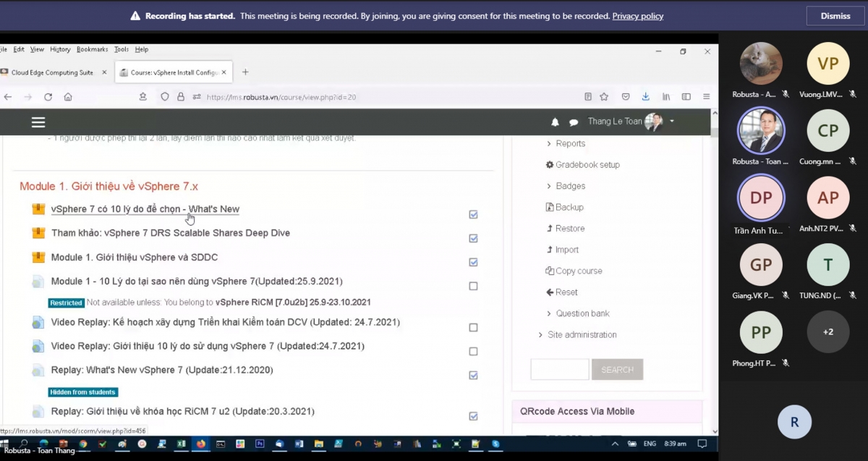Open the course Reset link
868x461 pixels.
(561, 292)
